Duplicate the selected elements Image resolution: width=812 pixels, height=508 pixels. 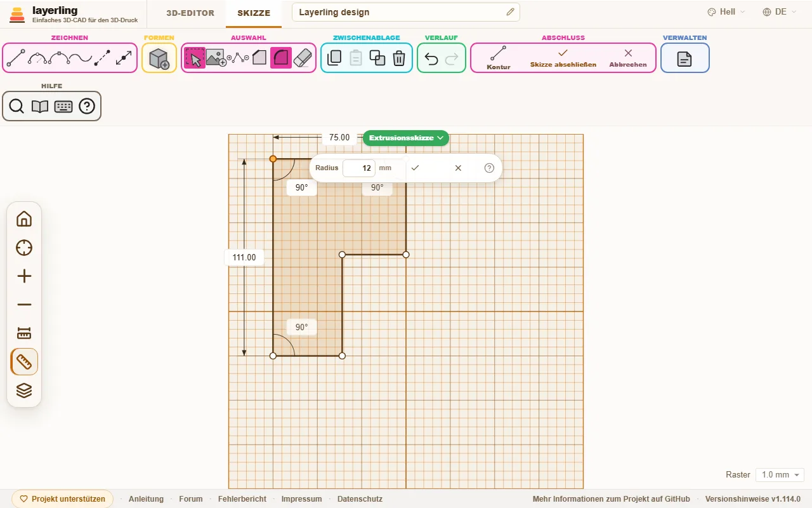pyautogui.click(x=377, y=58)
